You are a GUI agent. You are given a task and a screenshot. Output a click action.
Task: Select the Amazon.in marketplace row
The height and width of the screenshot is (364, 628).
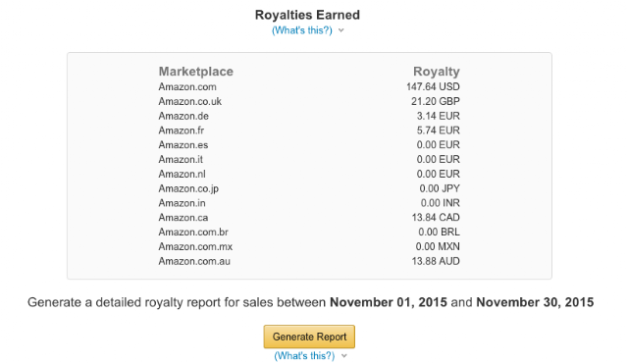309,203
